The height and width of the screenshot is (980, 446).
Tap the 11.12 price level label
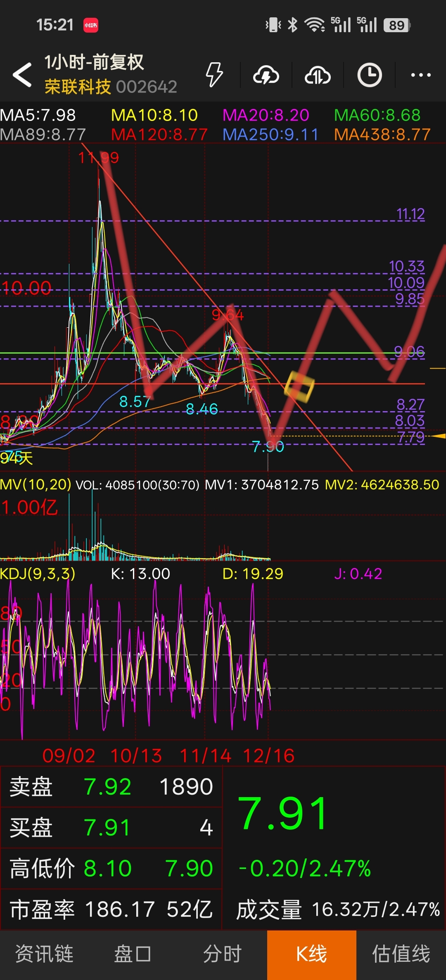410,214
